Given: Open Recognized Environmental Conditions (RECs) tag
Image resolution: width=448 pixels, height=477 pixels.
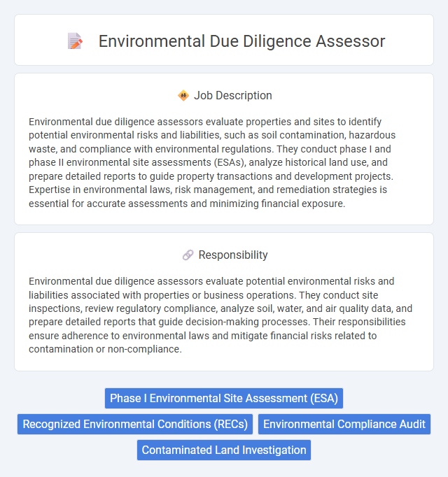Looking at the screenshot, I should (x=135, y=424).
